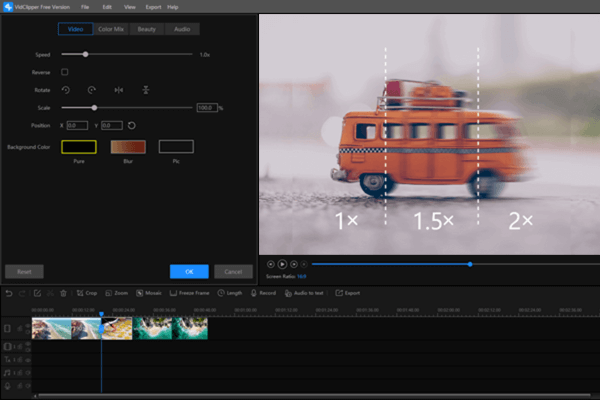Mute the voice-over track
Viewport: 600px width, 400px height.
pyautogui.click(x=28, y=386)
